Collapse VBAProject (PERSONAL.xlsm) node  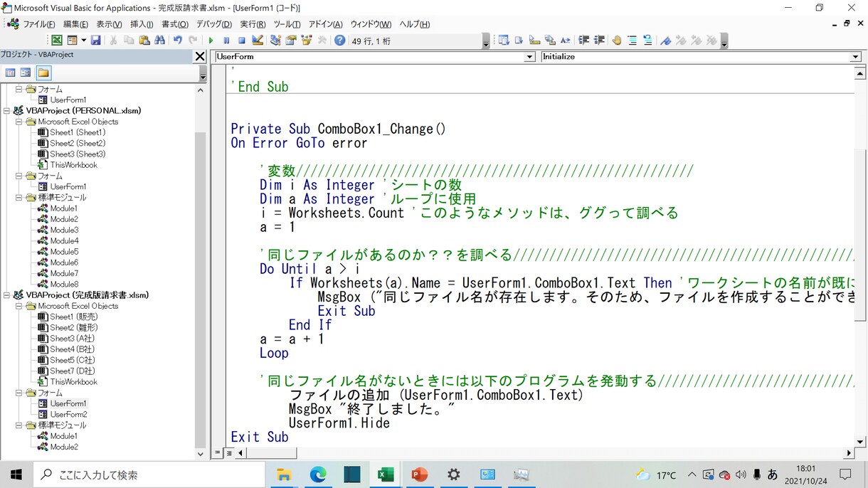coord(7,111)
